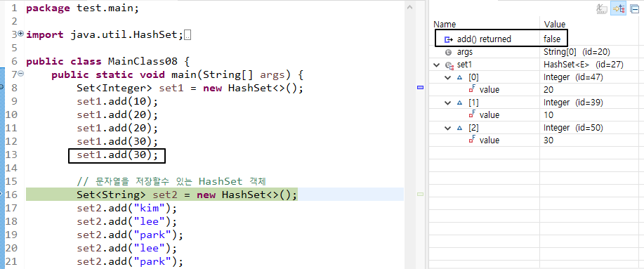
Task: Click the 'HashSet<E> (id=27)' value
Action: point(583,65)
